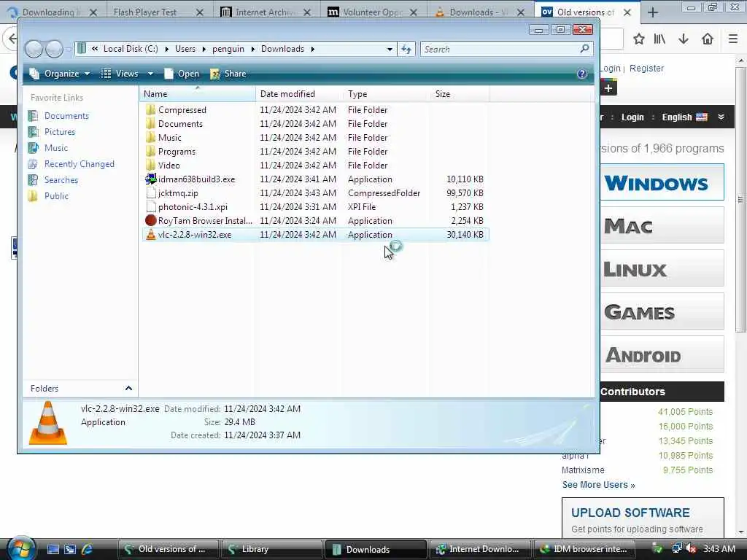Image resolution: width=747 pixels, height=560 pixels.
Task: Expand the arrow after penguin in address bar
Action: pos(252,49)
